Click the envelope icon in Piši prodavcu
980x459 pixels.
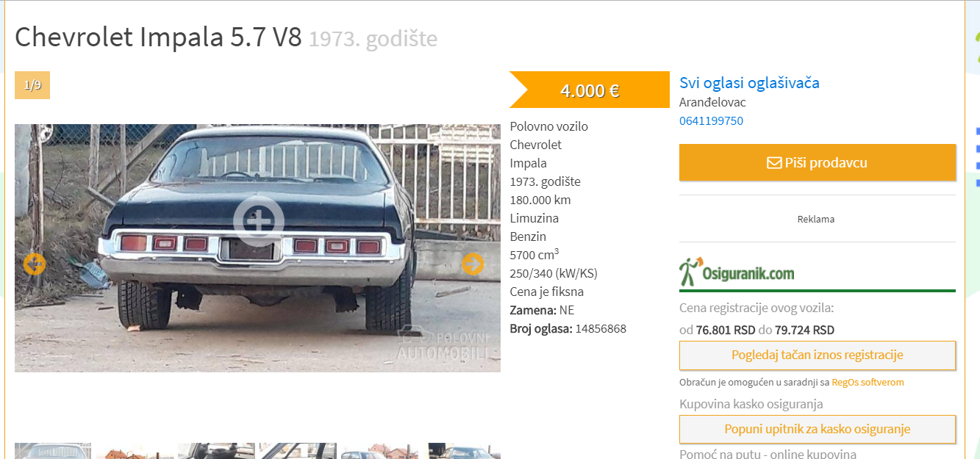[774, 163]
